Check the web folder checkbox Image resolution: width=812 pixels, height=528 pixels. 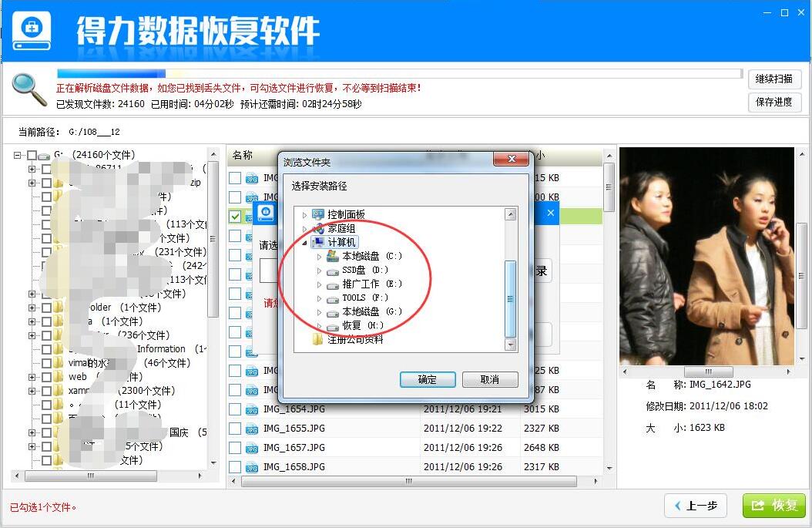point(46,377)
